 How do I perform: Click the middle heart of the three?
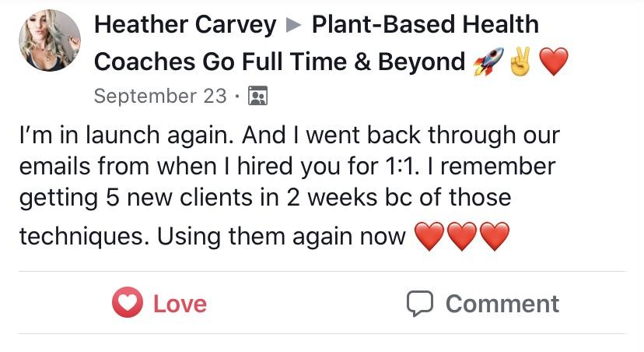[x=461, y=237]
